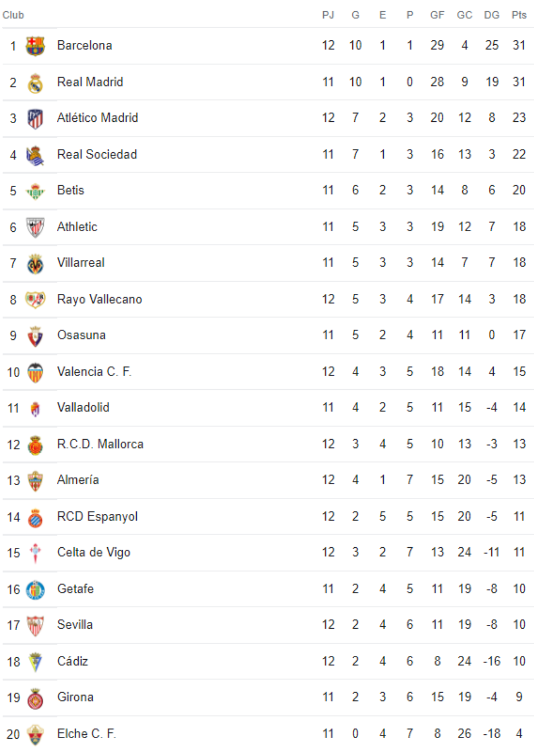This screenshot has width=534, height=756.
Task: Click the PJ column header
Action: click(x=328, y=15)
